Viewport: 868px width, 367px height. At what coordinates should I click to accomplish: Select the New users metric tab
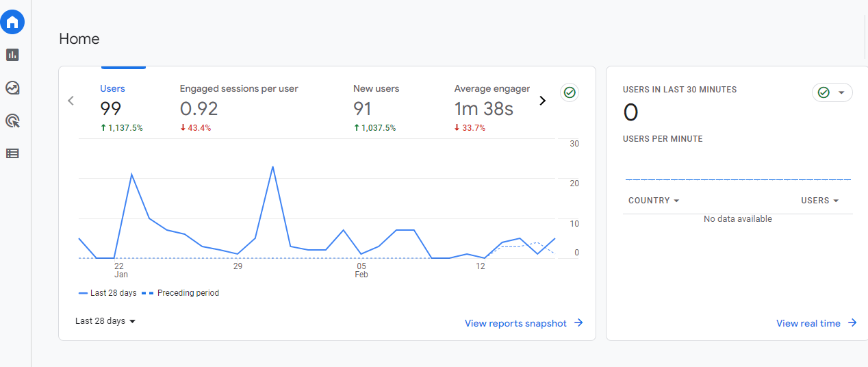[376, 89]
